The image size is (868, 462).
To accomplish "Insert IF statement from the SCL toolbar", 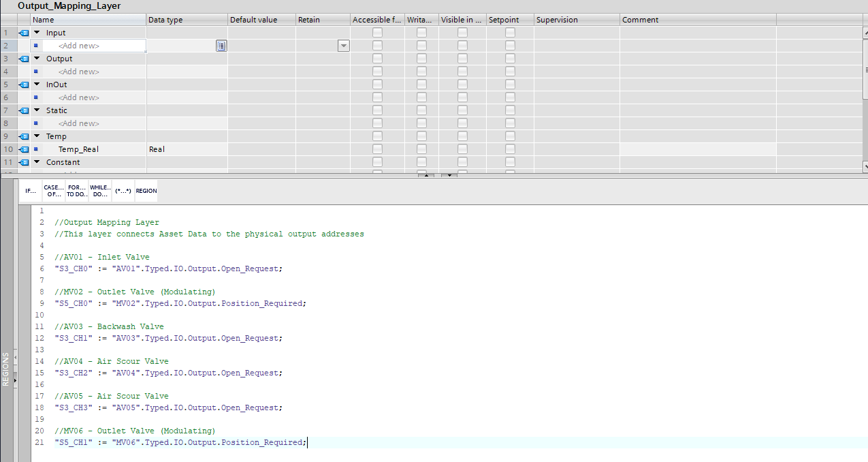I will pos(31,191).
